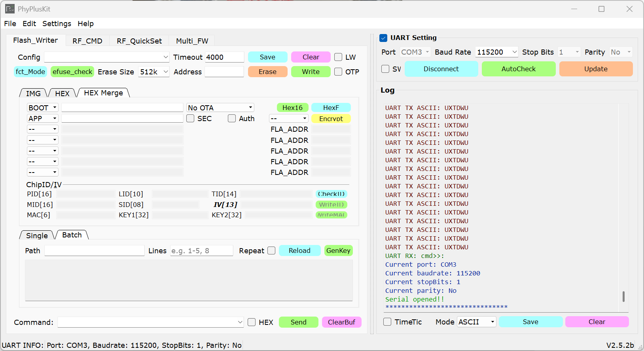Click the Timeout input field
Image resolution: width=644 pixels, height=351 pixels.
pos(225,57)
